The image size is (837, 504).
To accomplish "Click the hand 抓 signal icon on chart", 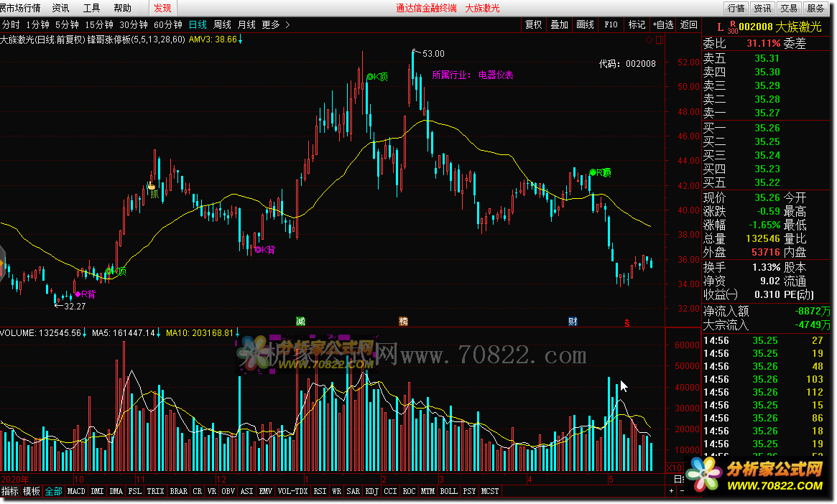I will pos(152,190).
